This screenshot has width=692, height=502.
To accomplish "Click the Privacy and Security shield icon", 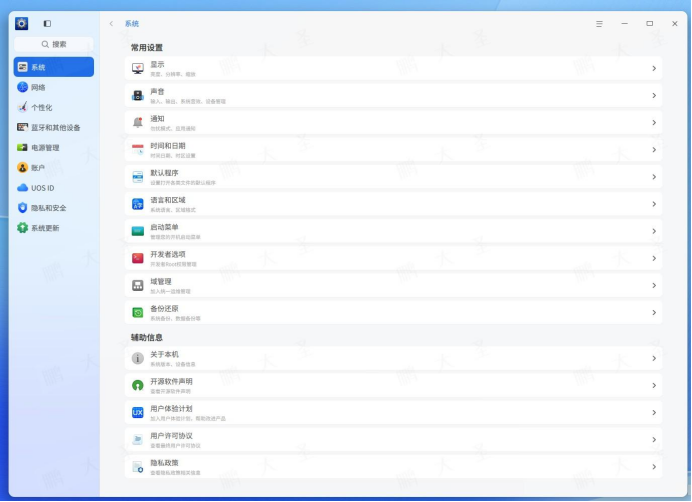I will [23, 208].
